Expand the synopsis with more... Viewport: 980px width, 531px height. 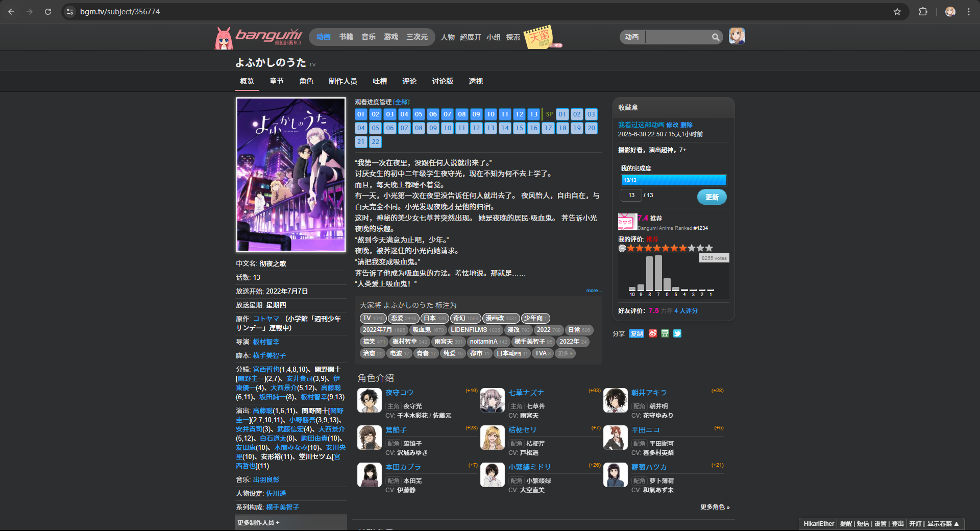point(594,291)
